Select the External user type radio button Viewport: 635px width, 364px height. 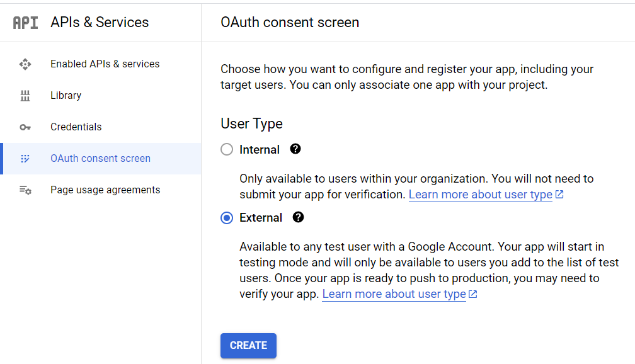point(227,218)
